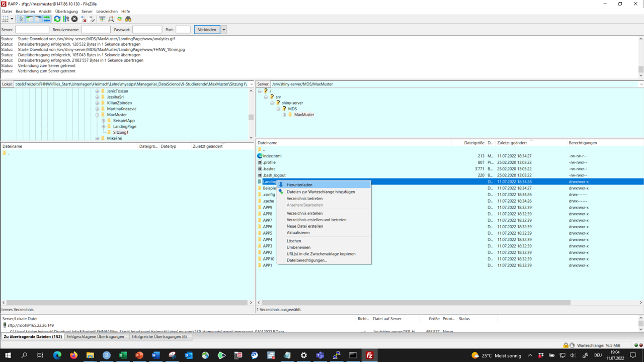Select Löschen in the context menu

pos(294,241)
